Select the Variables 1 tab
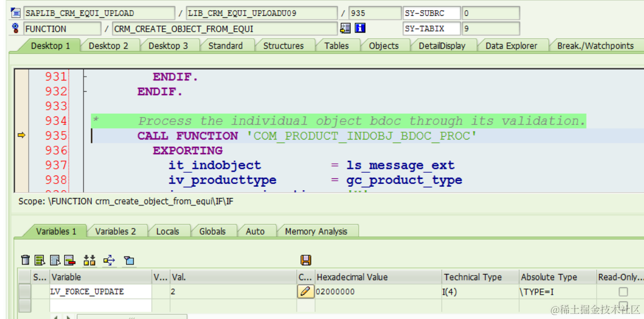The width and height of the screenshot is (644, 319). [x=56, y=231]
